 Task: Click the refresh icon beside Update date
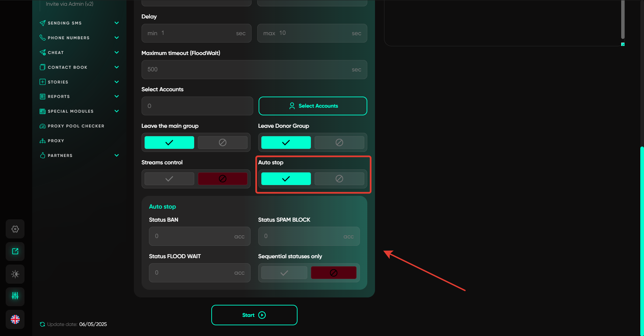42,324
